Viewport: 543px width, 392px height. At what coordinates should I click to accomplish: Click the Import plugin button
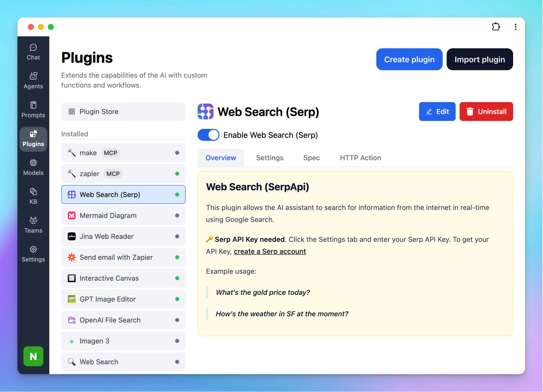480,59
